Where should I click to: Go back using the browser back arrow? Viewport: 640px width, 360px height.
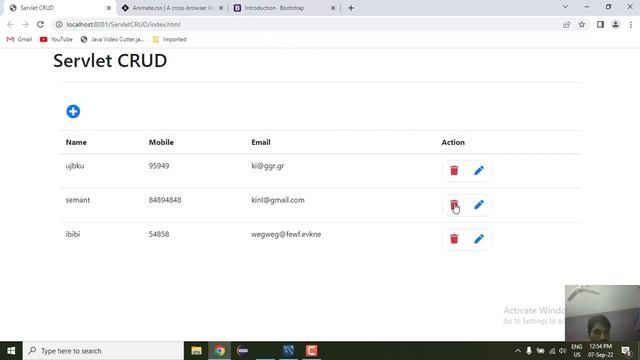point(10,24)
